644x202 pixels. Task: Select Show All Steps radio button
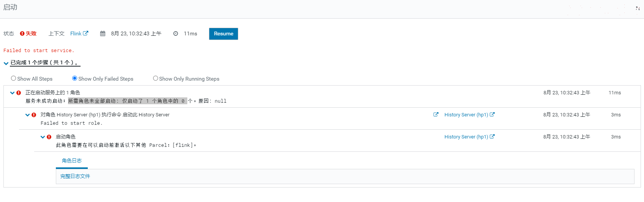(x=14, y=78)
